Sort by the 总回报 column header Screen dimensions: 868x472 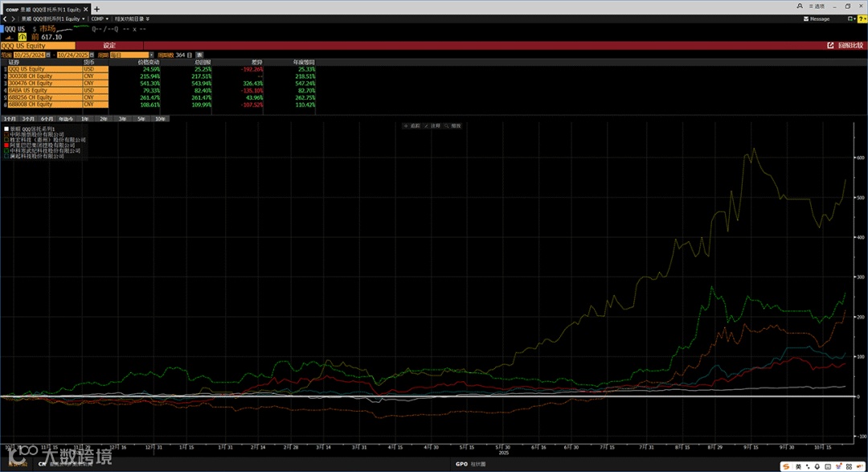[x=203, y=62]
